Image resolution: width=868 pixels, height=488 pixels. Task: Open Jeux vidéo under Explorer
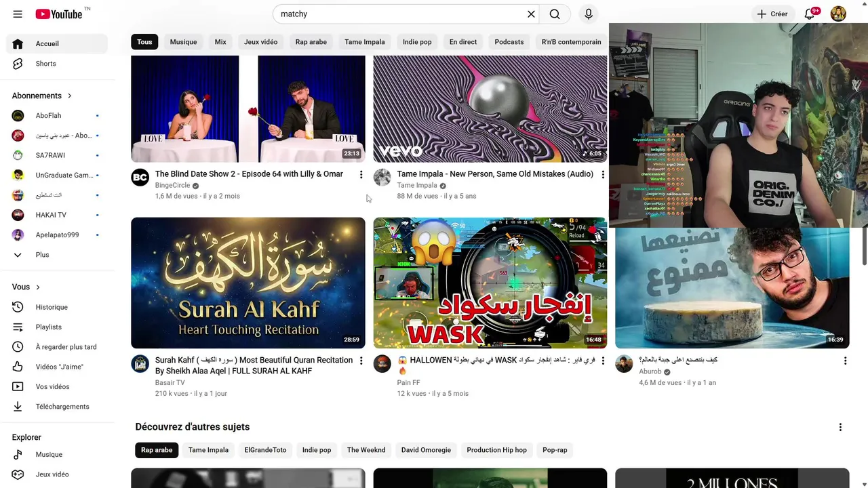tap(57, 474)
